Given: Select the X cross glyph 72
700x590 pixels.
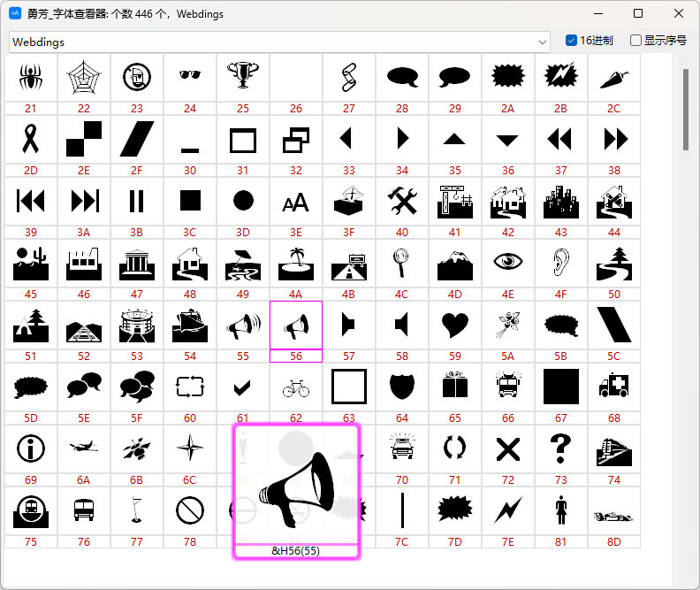Looking at the screenshot, I should (508, 449).
